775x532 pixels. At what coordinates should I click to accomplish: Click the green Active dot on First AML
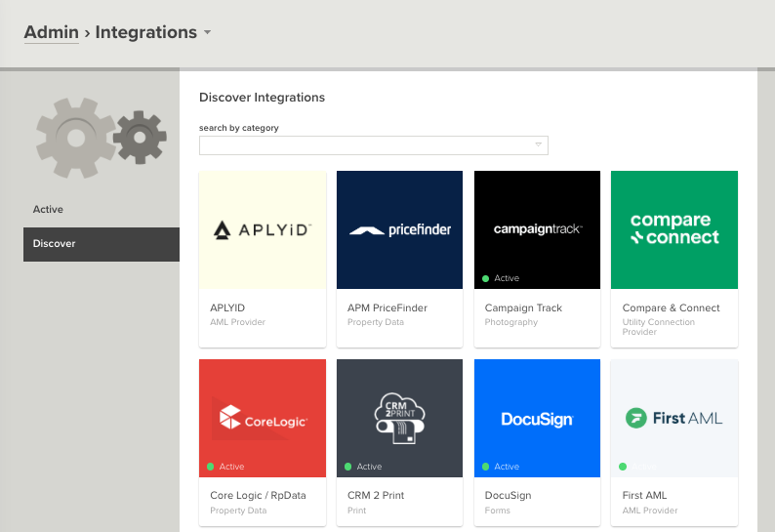(x=623, y=467)
